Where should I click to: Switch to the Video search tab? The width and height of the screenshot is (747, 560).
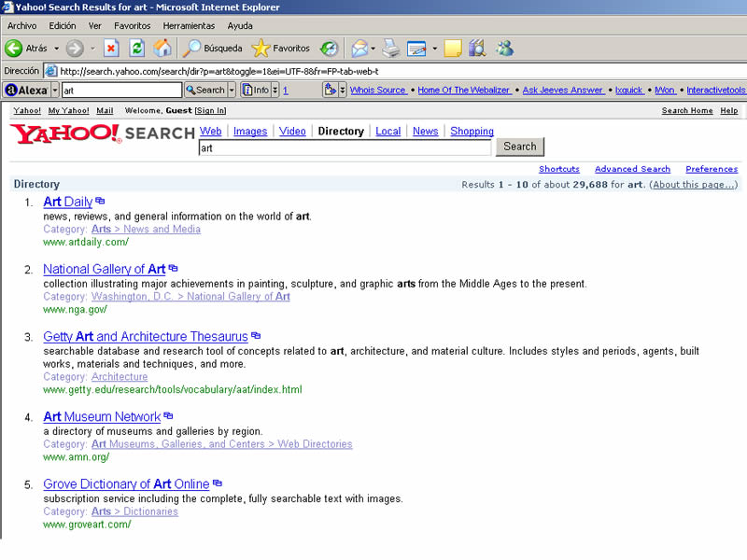[x=292, y=131]
